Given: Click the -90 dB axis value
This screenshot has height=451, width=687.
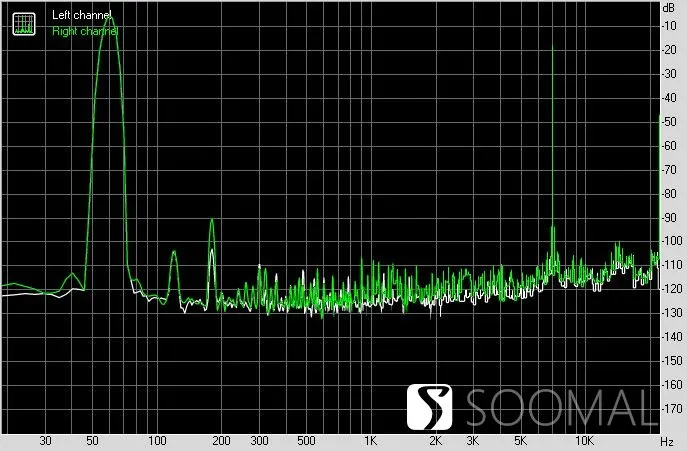Looking at the screenshot, I should [669, 217].
